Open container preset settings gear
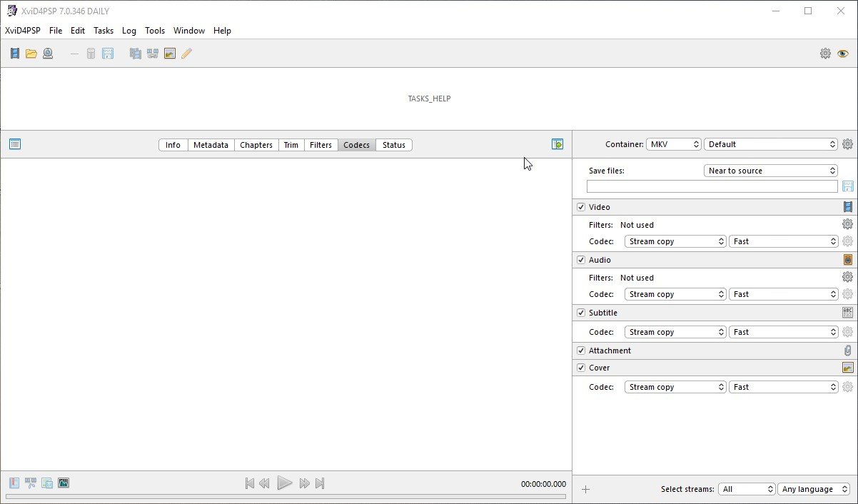The width and height of the screenshot is (858, 504). click(x=847, y=144)
